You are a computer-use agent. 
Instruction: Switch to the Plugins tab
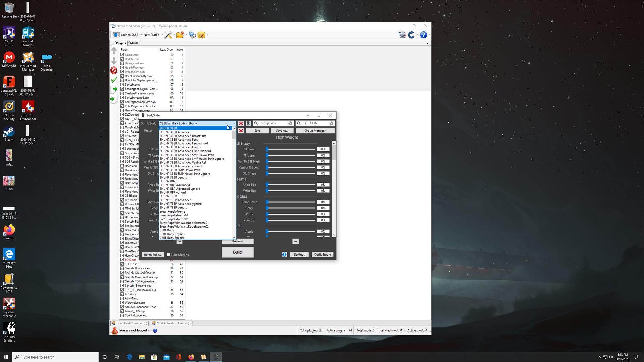tap(121, 43)
